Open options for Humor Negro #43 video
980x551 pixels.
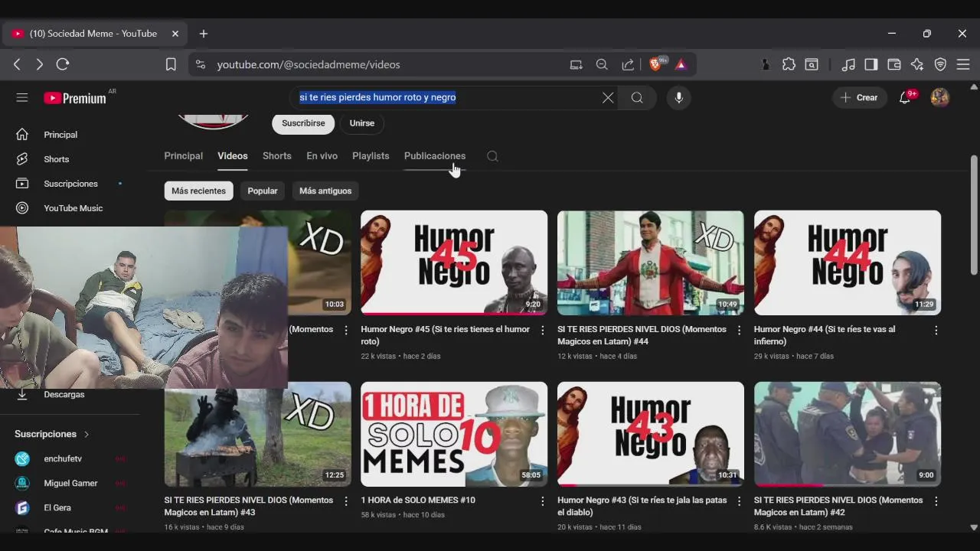click(x=739, y=501)
